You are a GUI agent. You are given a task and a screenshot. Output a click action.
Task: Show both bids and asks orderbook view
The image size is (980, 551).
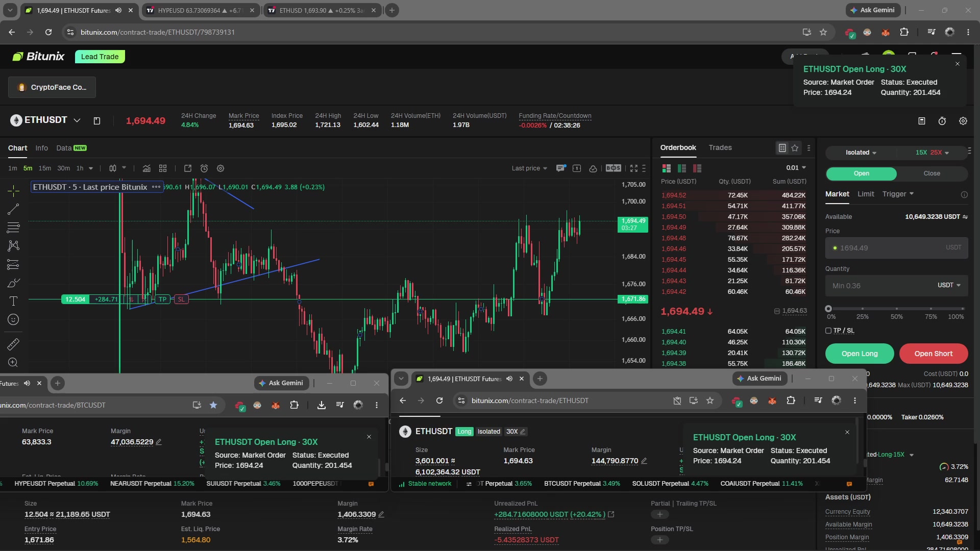pos(666,168)
